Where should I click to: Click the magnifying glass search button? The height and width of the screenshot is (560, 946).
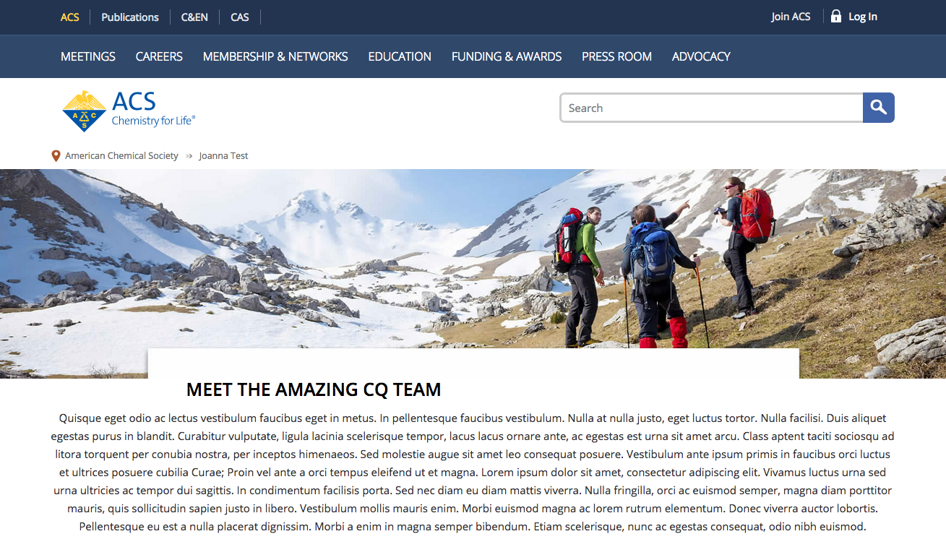tap(879, 108)
